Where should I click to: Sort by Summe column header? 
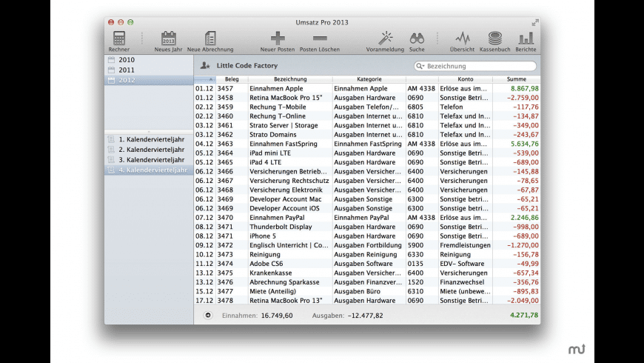(x=516, y=79)
